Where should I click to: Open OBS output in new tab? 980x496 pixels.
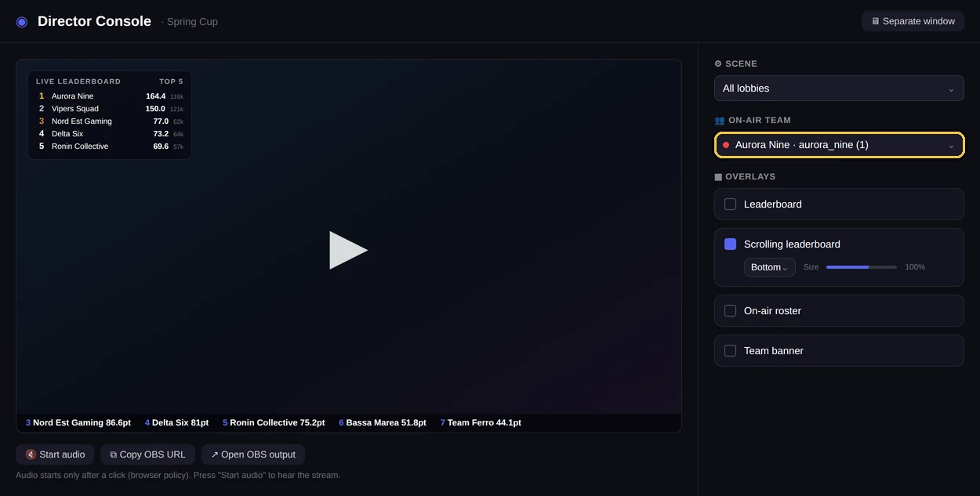tap(253, 454)
